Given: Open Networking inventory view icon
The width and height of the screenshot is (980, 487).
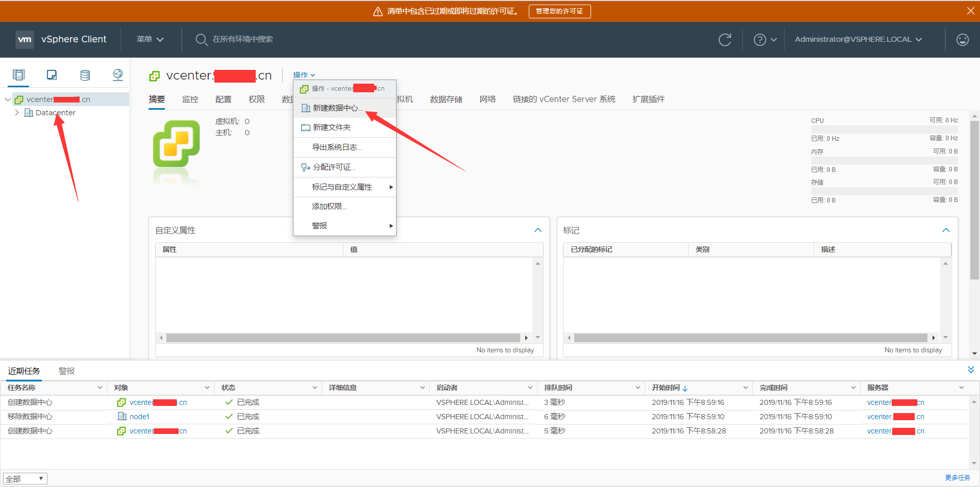Looking at the screenshot, I should (x=118, y=75).
